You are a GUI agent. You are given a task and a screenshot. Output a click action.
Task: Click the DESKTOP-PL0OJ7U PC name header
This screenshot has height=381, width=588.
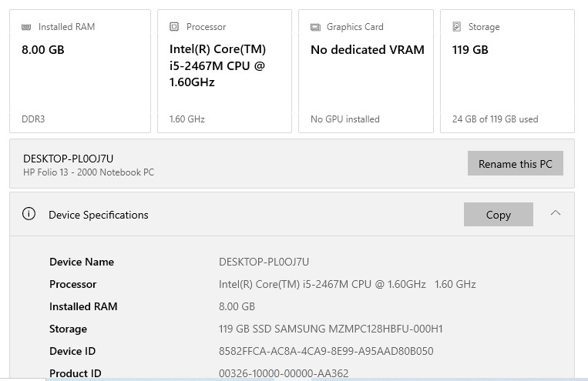[x=69, y=159]
